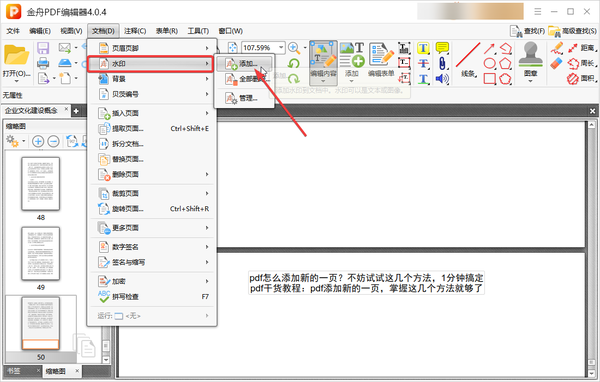Screen dimensions: 600x382
Task: Click zoom out minus on thumbnail panel
Action: click(x=54, y=142)
